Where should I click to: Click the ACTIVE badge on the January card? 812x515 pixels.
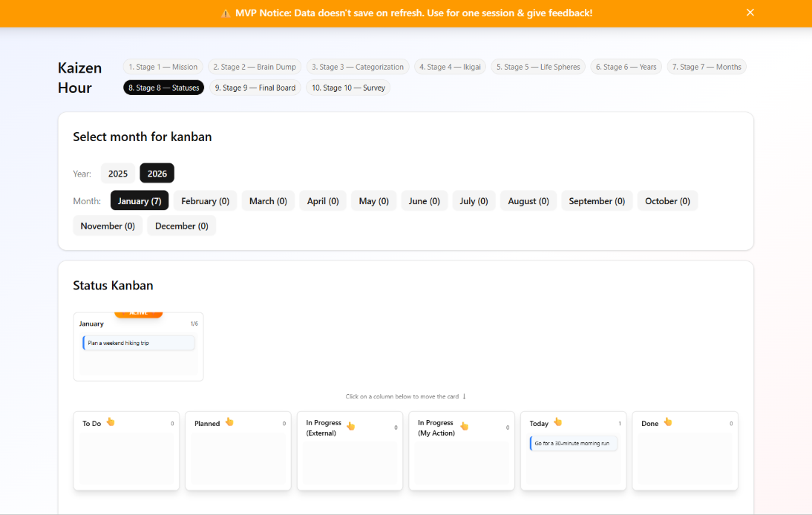coord(139,312)
